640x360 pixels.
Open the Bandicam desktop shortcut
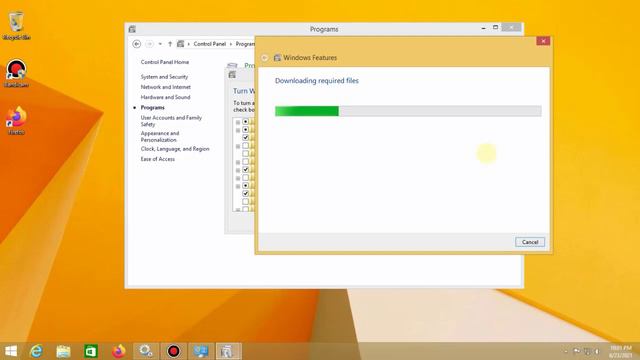click(x=16, y=73)
